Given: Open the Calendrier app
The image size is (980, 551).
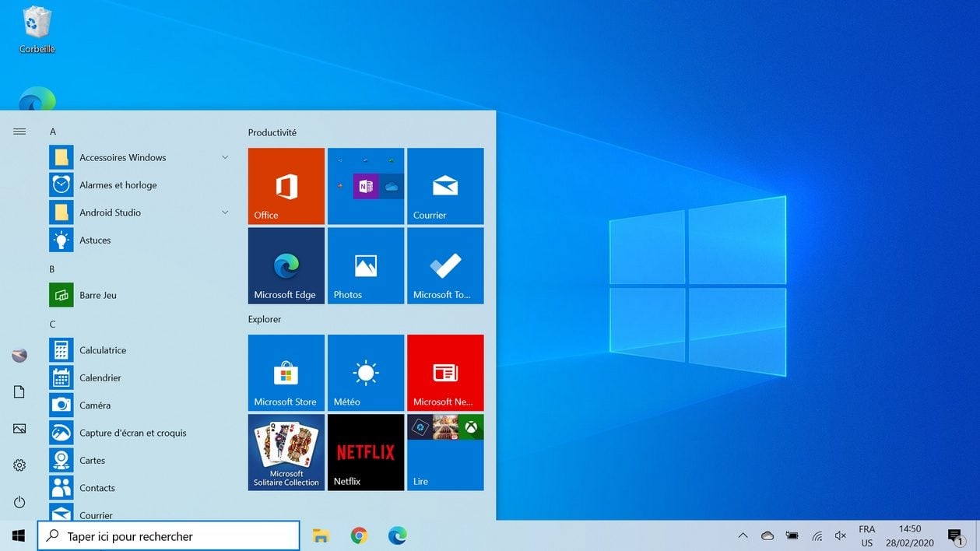Looking at the screenshot, I should click(140, 377).
